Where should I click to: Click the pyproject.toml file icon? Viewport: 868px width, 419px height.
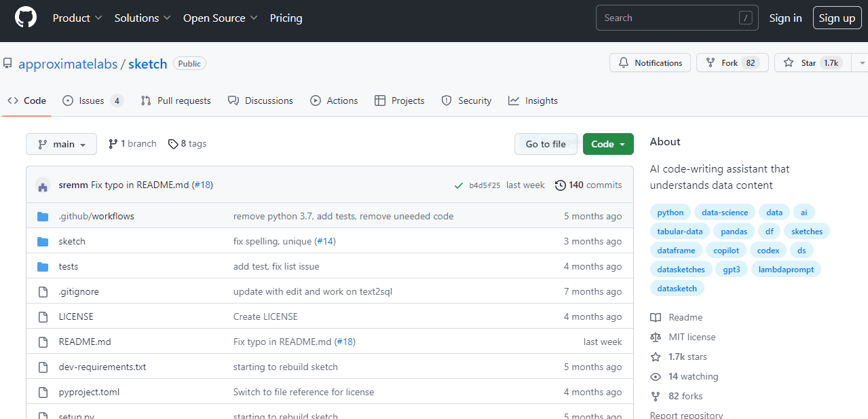(43, 393)
